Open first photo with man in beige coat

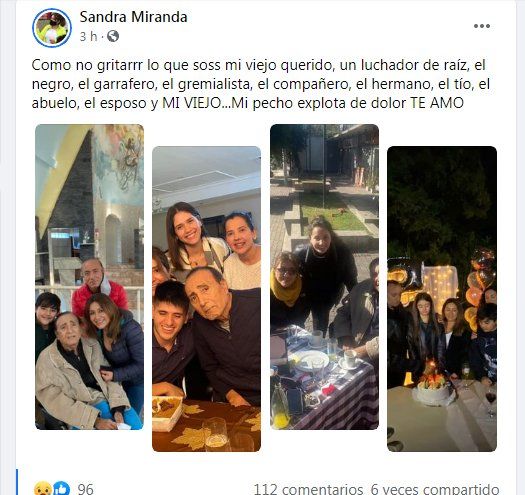[89, 277]
